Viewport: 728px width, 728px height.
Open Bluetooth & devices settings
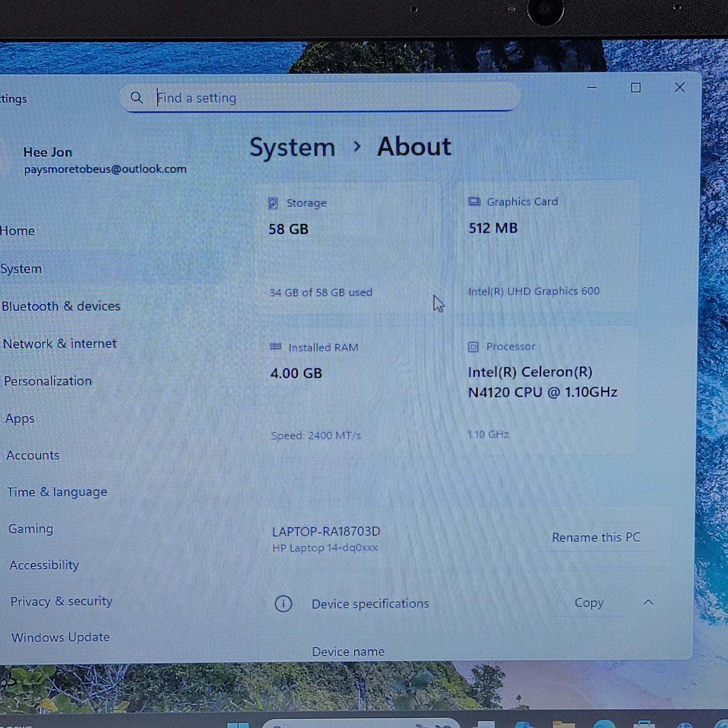coord(61,306)
